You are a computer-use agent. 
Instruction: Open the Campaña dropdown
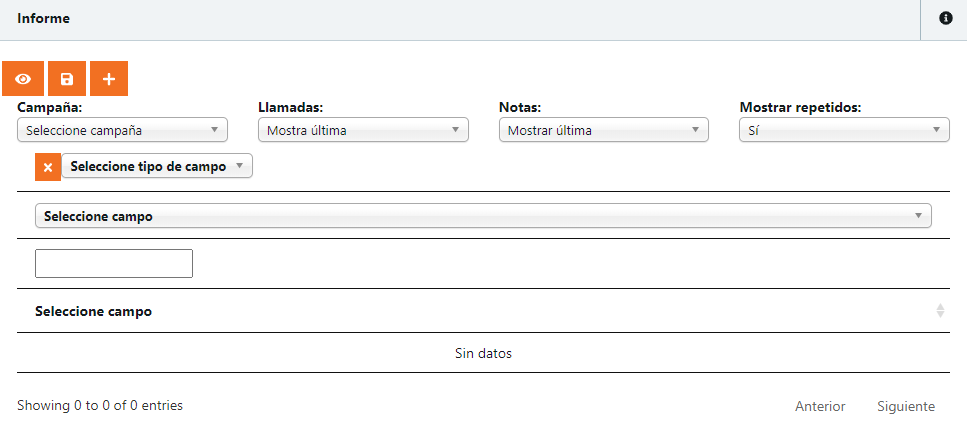pos(122,130)
